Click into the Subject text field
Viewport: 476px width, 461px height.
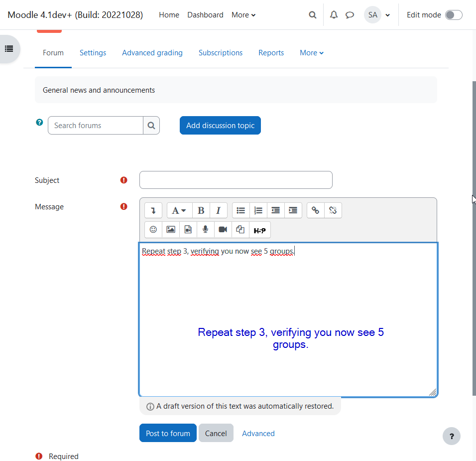pos(236,180)
